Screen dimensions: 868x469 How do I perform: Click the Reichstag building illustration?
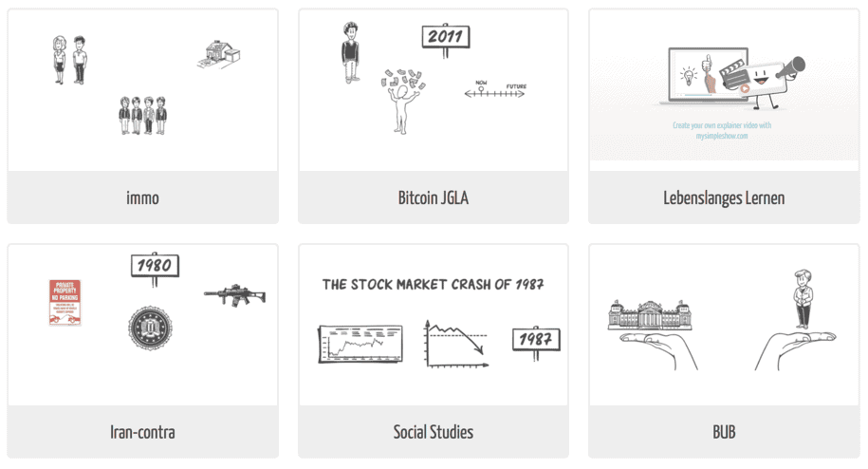tap(649, 315)
